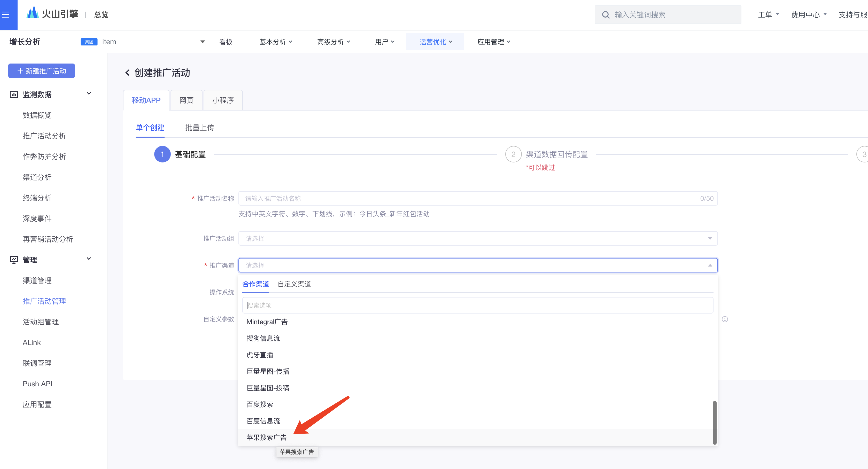868x469 pixels.
Task: Open 作弊防护分析 in sidebar
Action: pyautogui.click(x=44, y=156)
